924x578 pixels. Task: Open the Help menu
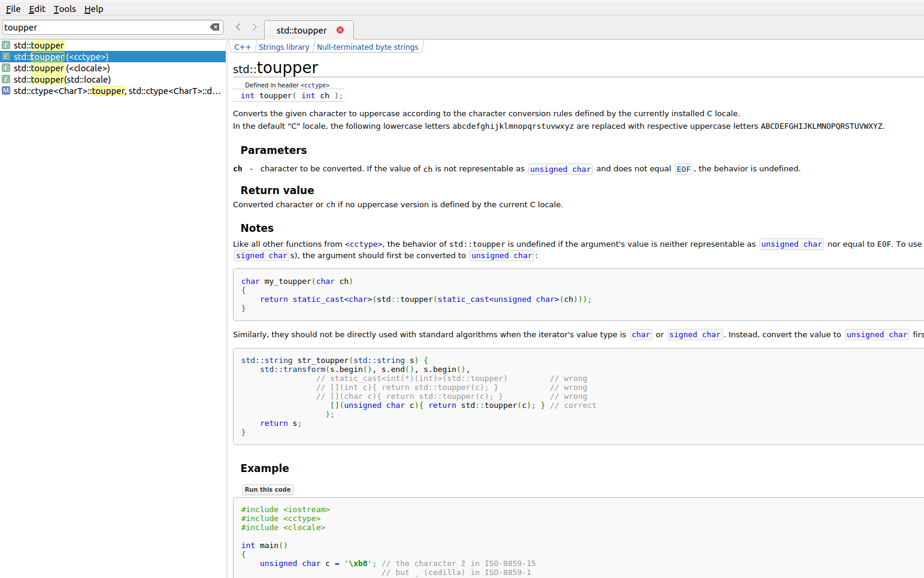coord(93,9)
